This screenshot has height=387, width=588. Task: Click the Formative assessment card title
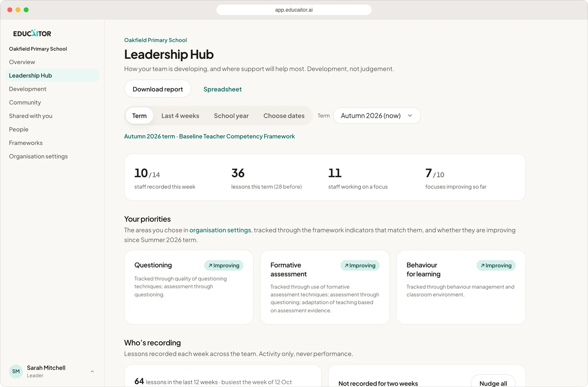tap(288, 269)
